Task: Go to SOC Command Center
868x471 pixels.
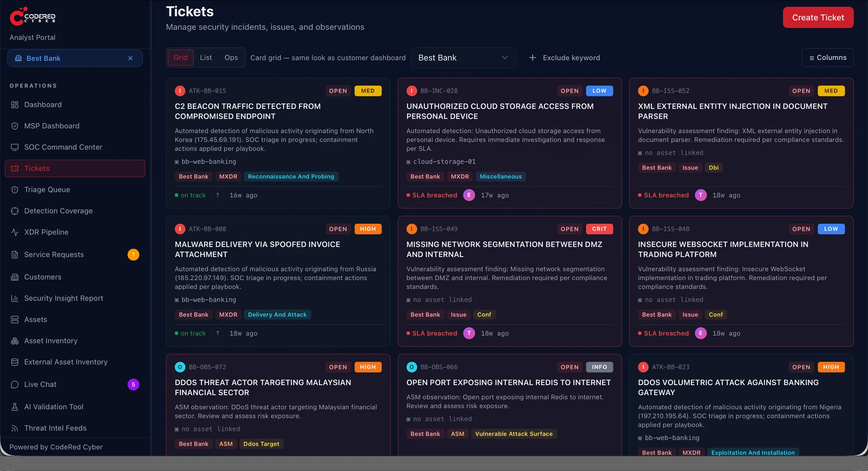Action: (x=75, y=147)
